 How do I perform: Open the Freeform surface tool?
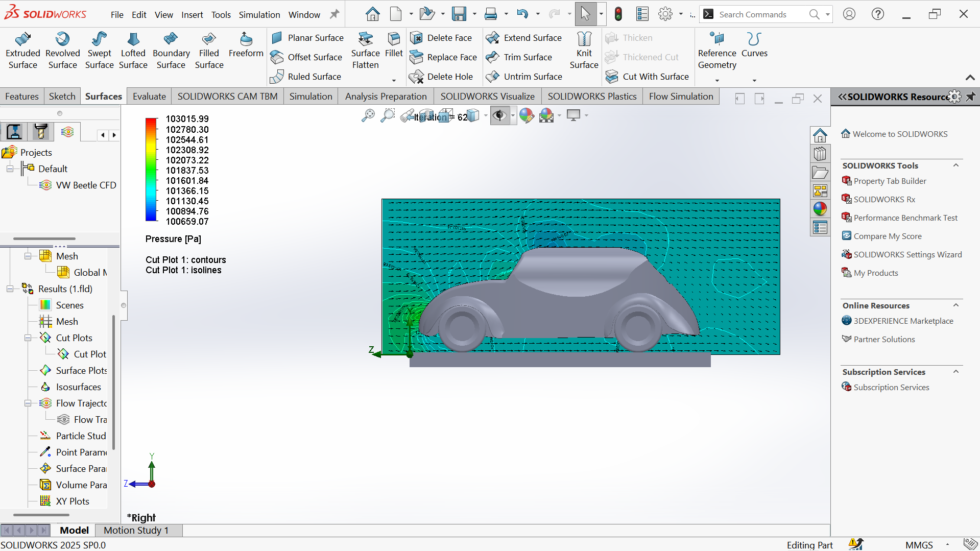pos(246,45)
